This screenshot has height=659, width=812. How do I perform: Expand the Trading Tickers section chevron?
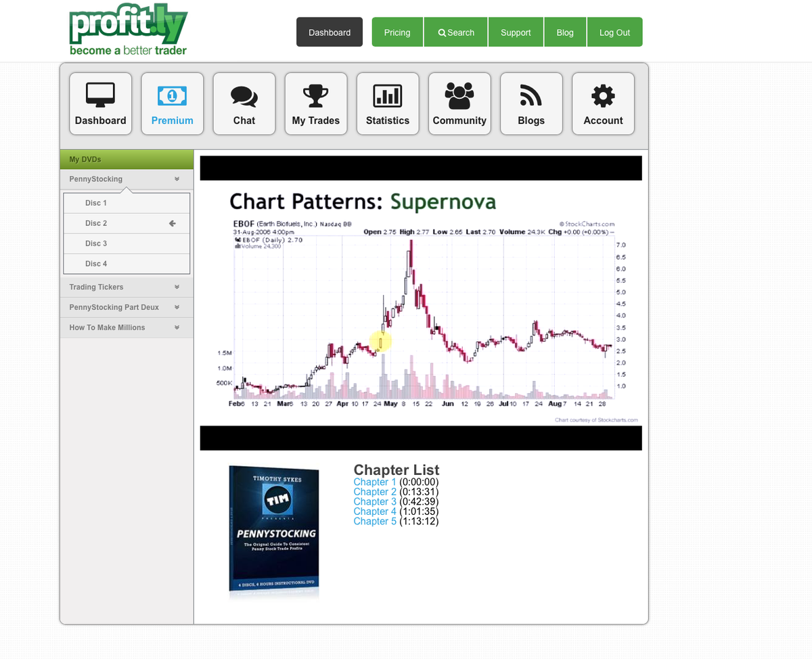177,287
